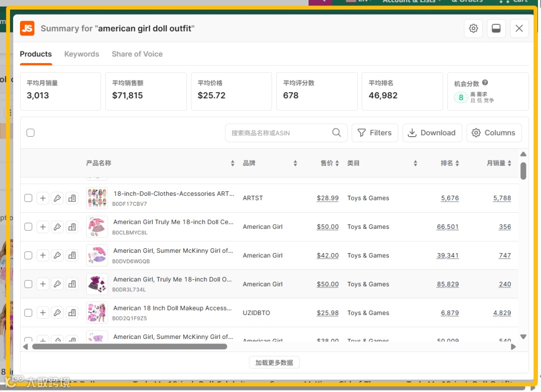Click monthly sales value 747
541x392 pixels.
click(x=505, y=255)
